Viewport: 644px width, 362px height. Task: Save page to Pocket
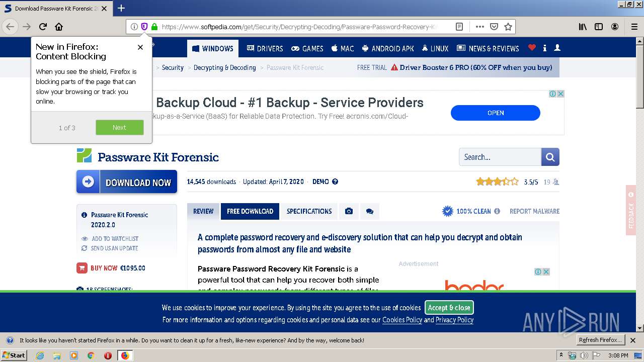pos(494,27)
